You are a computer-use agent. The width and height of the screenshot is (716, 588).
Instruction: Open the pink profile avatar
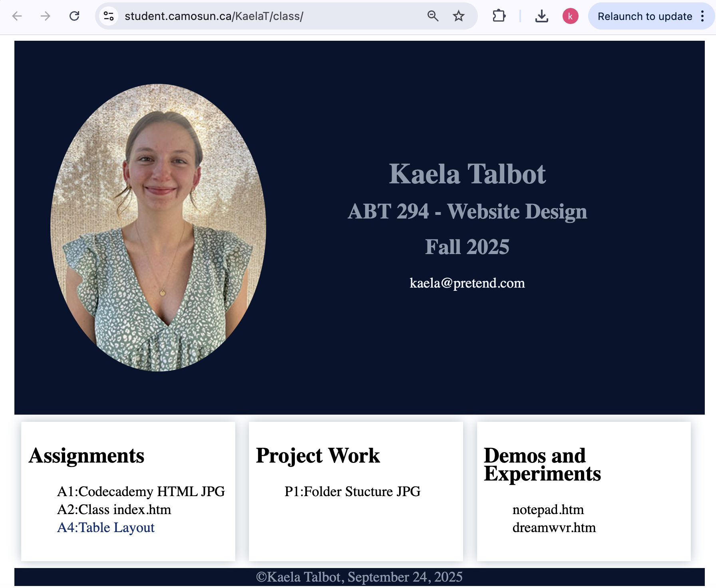pos(570,16)
